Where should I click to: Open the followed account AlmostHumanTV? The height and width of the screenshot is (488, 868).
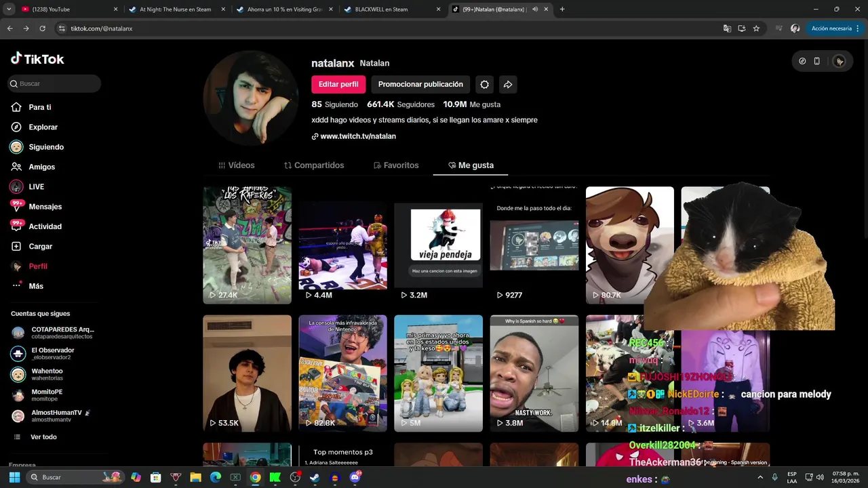point(51,416)
